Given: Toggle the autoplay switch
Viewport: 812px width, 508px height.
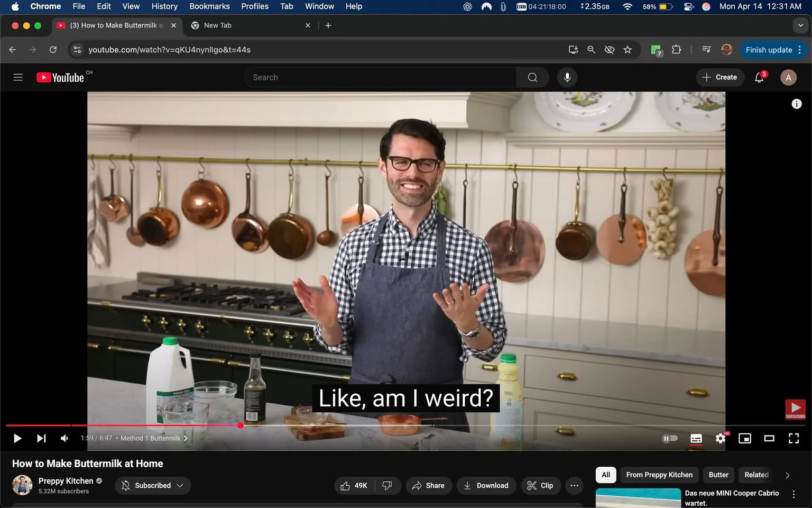Looking at the screenshot, I should tap(670, 438).
